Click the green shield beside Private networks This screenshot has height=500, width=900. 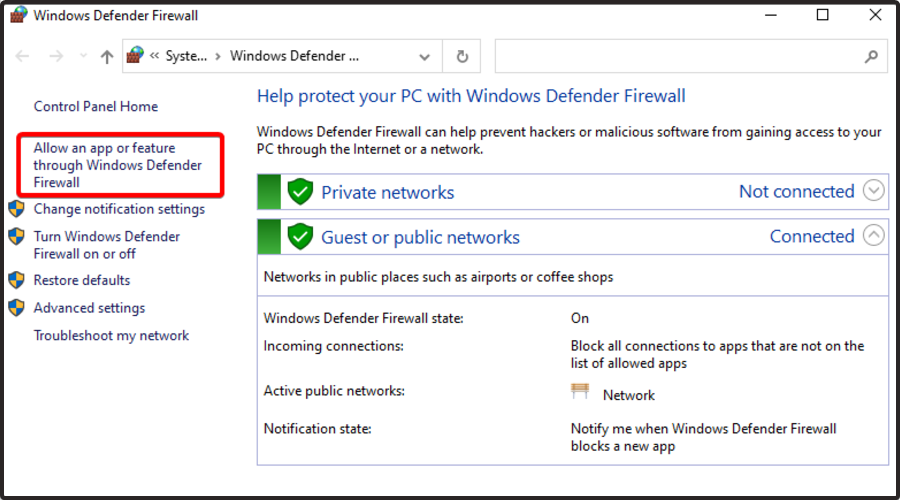(300, 192)
